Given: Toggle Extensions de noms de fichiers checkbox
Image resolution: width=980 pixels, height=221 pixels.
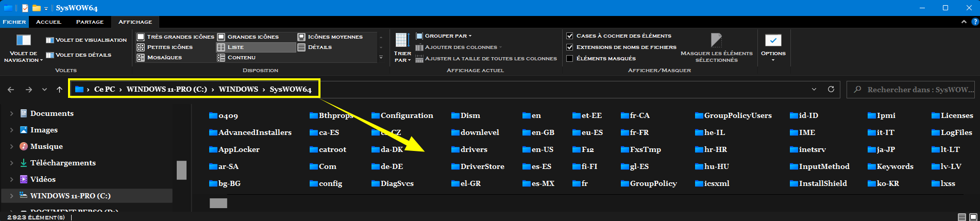Looking at the screenshot, I should click(x=570, y=47).
